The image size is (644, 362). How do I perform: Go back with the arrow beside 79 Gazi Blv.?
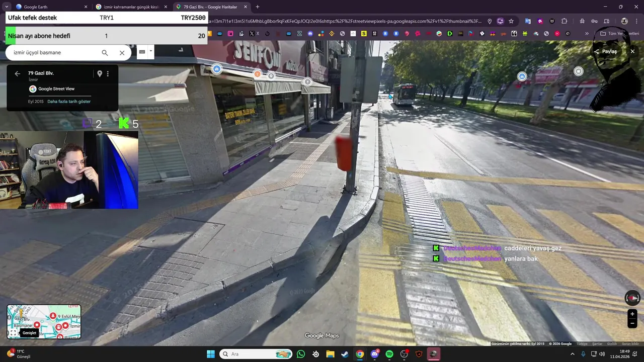pos(18,74)
